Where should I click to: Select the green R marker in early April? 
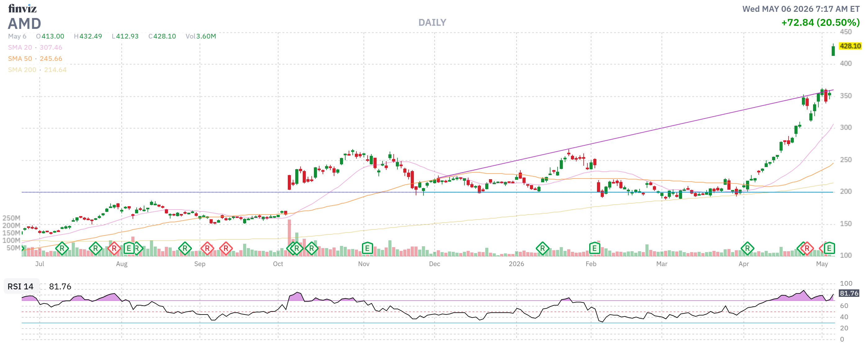tap(747, 249)
